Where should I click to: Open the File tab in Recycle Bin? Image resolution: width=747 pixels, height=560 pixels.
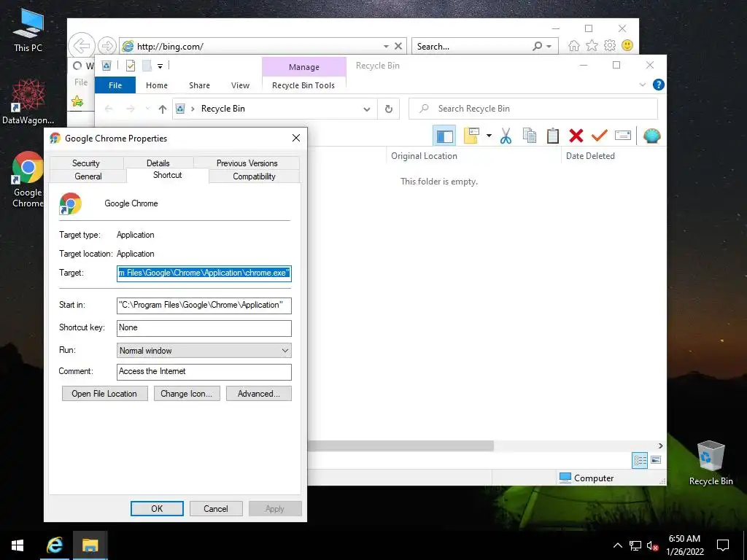pos(115,85)
